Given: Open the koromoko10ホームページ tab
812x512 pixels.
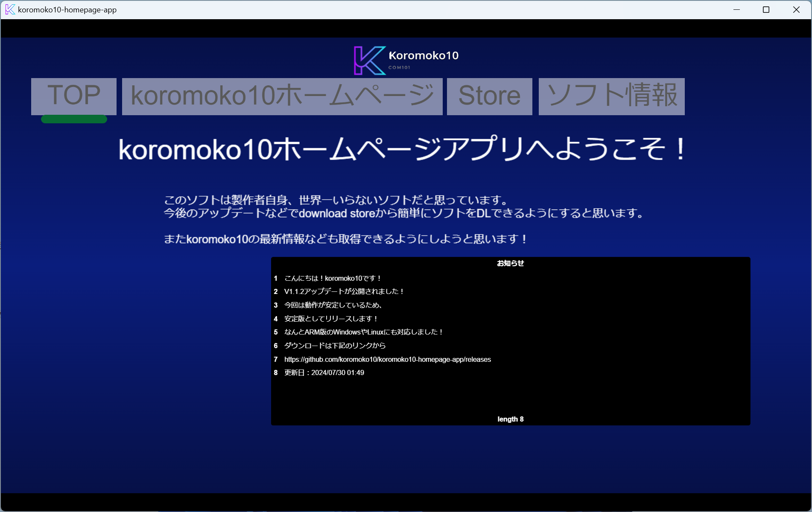Looking at the screenshot, I should click(282, 96).
